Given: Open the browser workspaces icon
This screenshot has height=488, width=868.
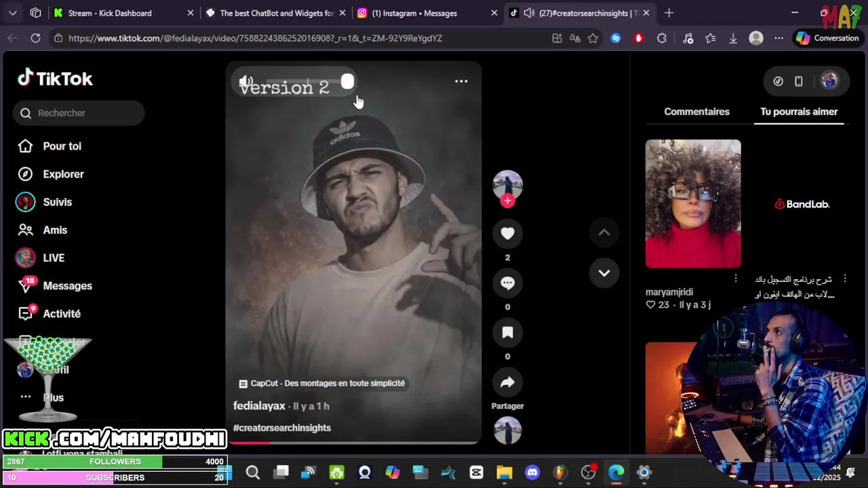Looking at the screenshot, I should [x=36, y=13].
